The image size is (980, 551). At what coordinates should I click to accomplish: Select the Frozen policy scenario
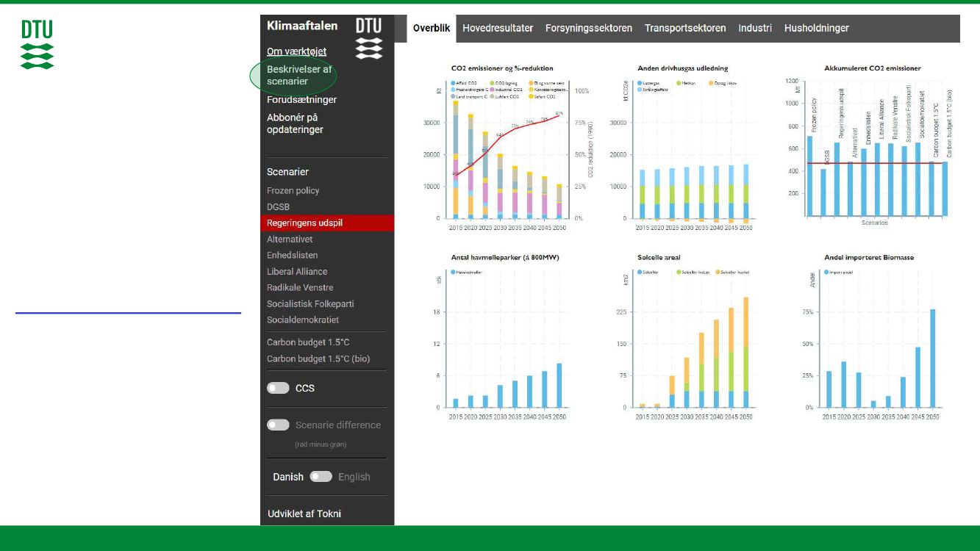pos(293,190)
